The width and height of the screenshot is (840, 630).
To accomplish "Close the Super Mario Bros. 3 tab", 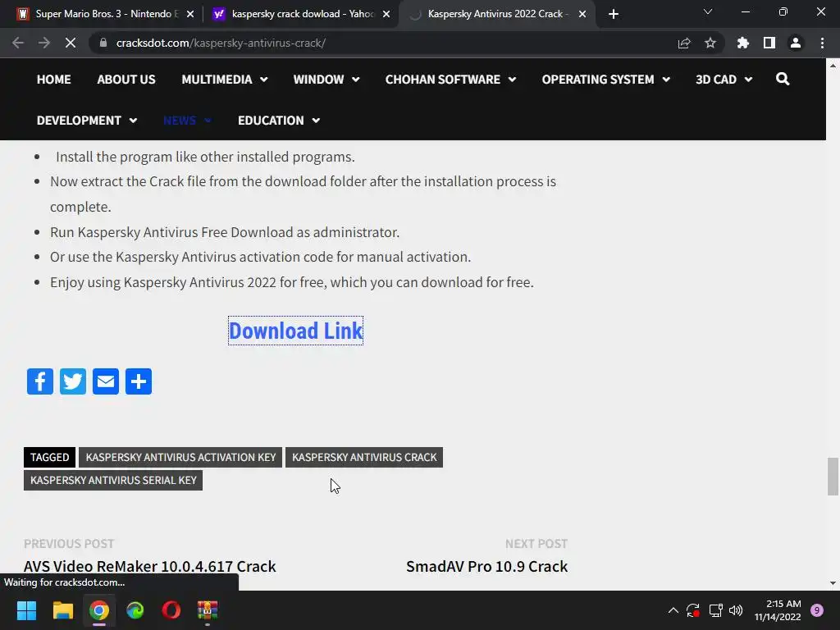I will point(190,14).
